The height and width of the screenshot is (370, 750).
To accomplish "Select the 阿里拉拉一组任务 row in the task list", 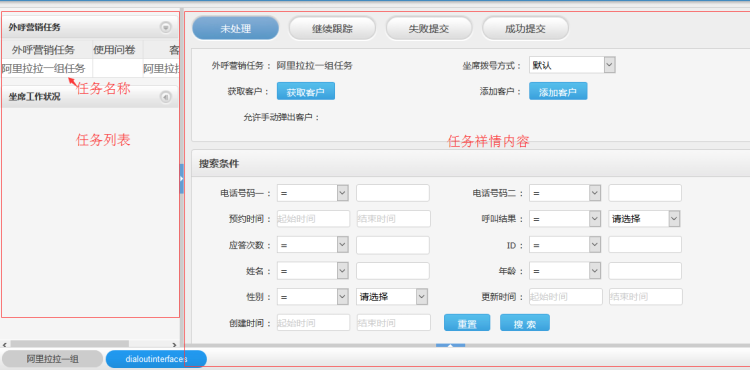I will click(x=90, y=69).
